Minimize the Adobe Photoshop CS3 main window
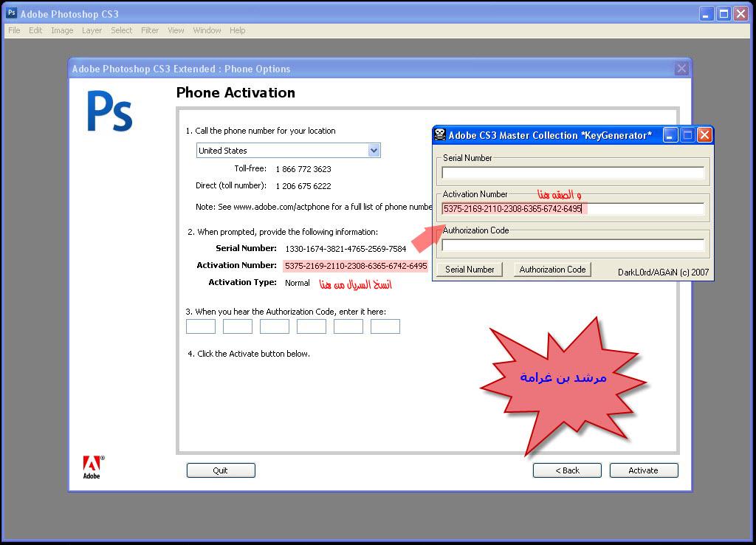This screenshot has height=545, width=756. click(x=707, y=14)
